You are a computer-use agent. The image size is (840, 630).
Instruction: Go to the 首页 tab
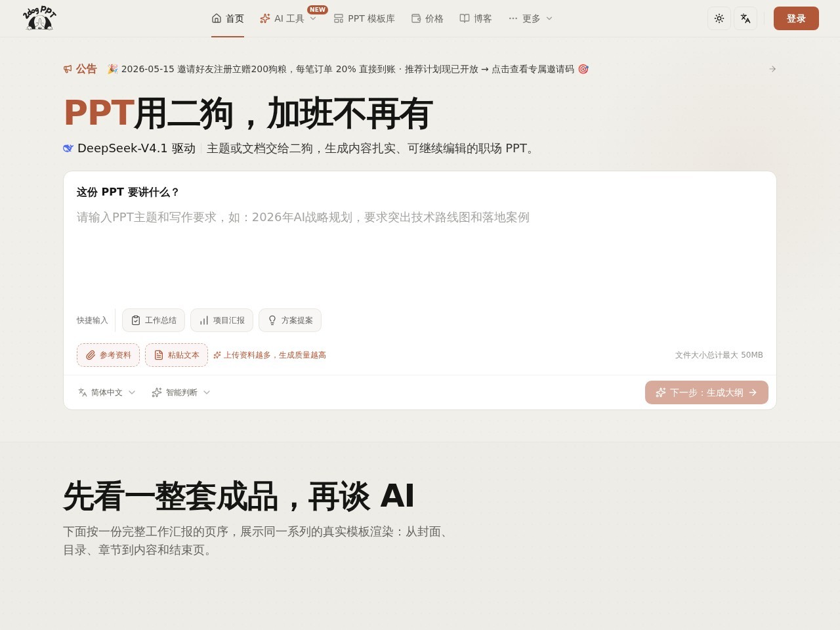(228, 18)
